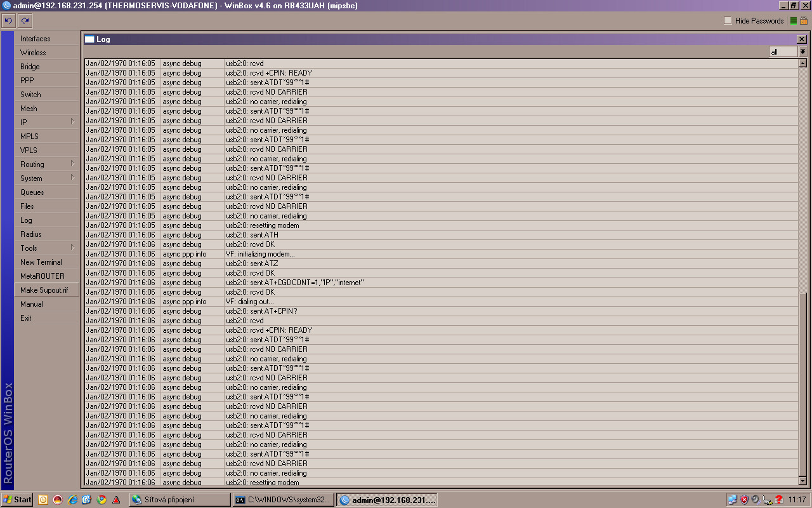Click the Redo arrow in WinBox toolbar
The width and height of the screenshot is (812, 508).
[25, 21]
